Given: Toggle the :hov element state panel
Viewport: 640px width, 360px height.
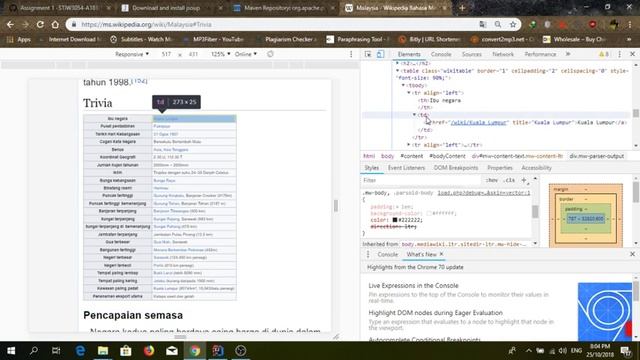Looking at the screenshot, I should (x=492, y=180).
